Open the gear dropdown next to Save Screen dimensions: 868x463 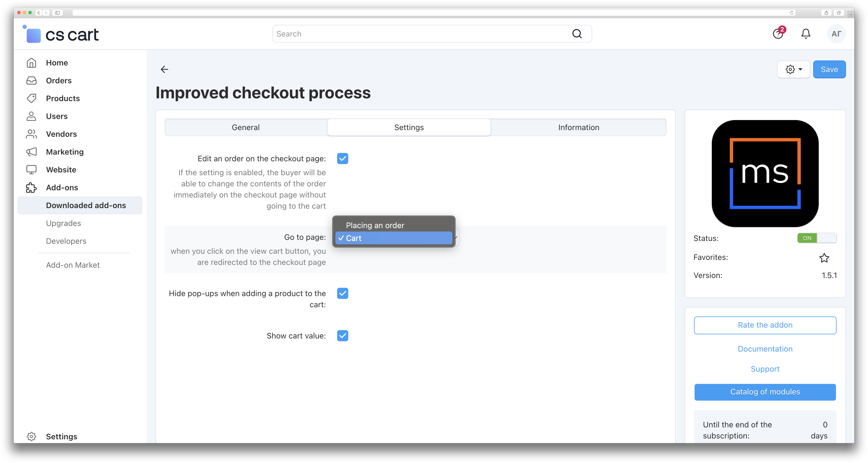pyautogui.click(x=793, y=69)
